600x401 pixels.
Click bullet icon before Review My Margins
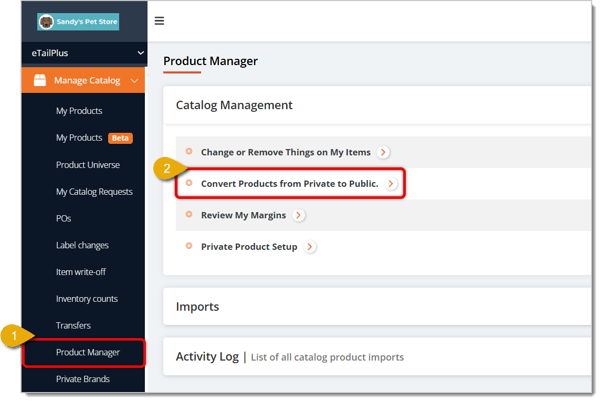pos(189,214)
